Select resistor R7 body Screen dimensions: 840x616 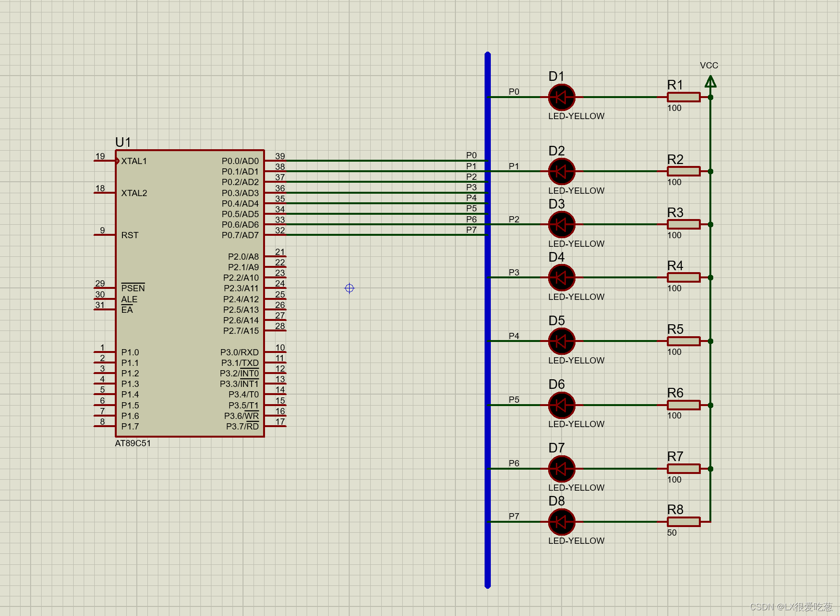(x=684, y=469)
